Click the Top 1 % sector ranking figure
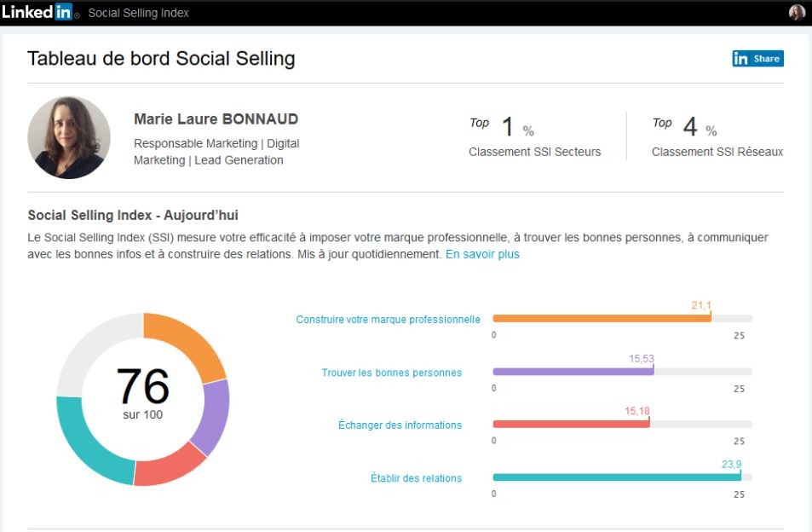The width and height of the screenshot is (812, 532). point(502,126)
